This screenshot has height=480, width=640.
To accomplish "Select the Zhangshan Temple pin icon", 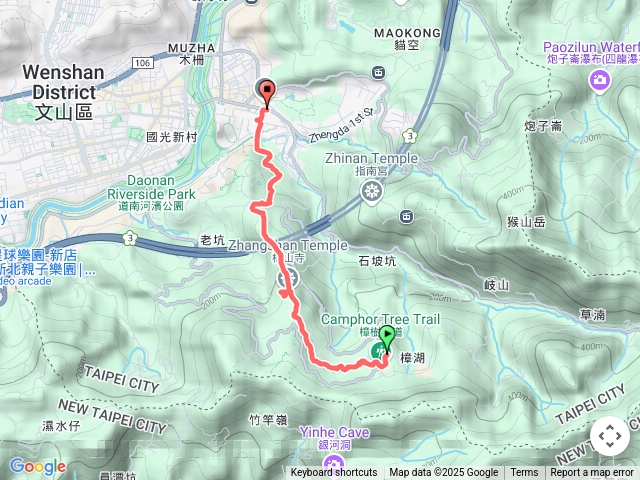I will click(x=287, y=279).
